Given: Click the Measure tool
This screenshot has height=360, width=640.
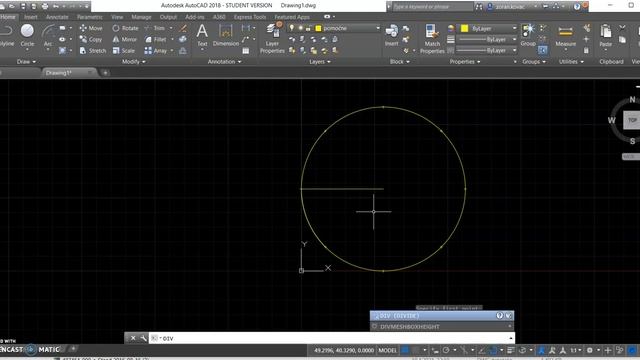Looking at the screenshot, I should click(x=565, y=35).
